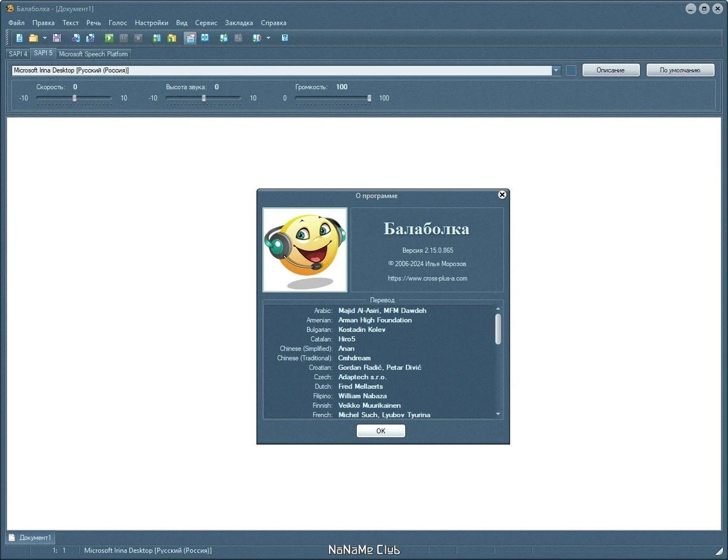Click the Высота звука slider handle
728x560 pixels.
pos(204,98)
